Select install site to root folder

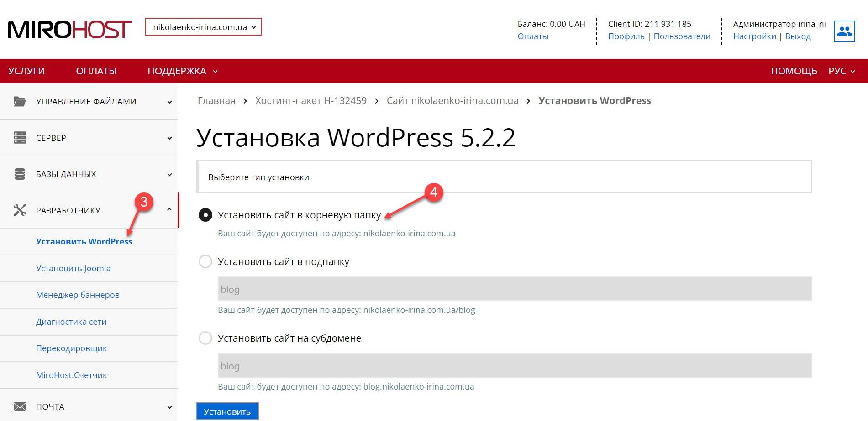click(205, 215)
